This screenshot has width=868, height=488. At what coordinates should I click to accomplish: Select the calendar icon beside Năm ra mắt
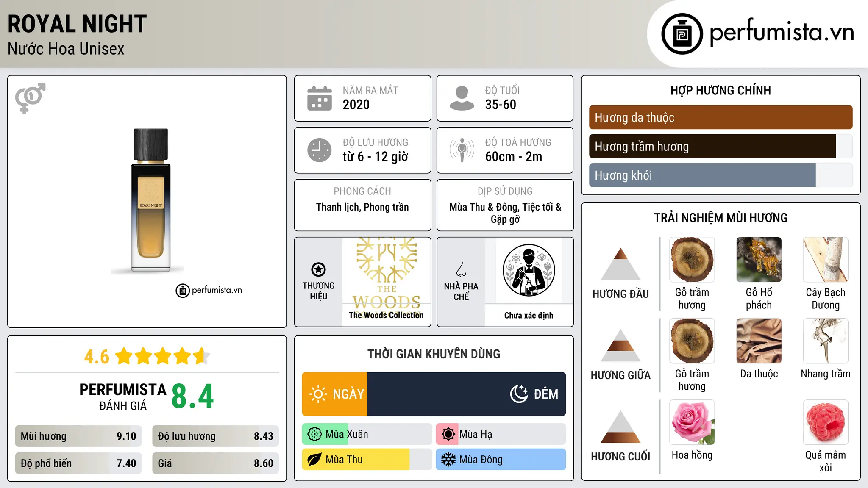click(x=320, y=98)
